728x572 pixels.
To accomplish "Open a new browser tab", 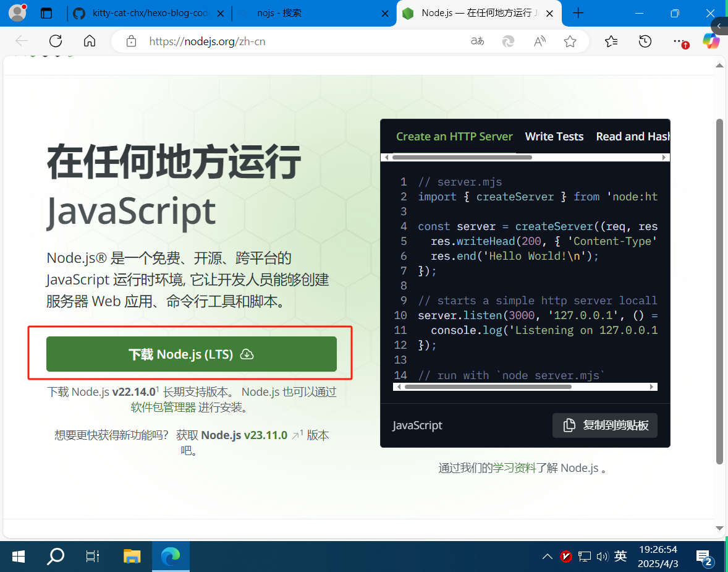I will coord(578,13).
